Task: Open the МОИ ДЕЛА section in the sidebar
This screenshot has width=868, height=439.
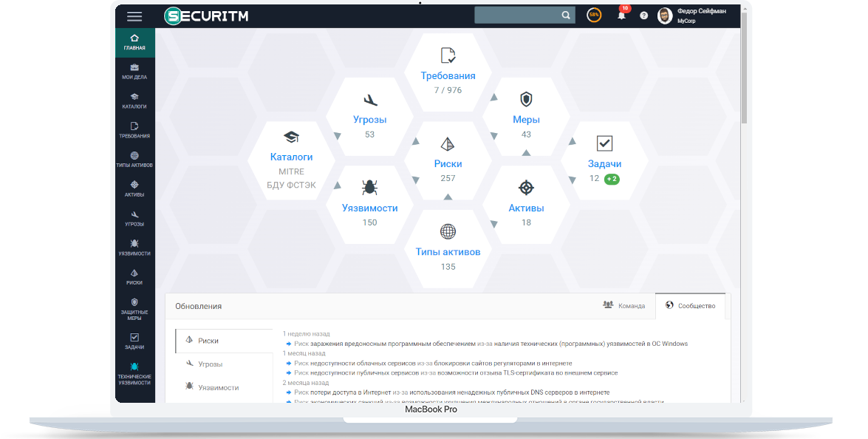Action: [134, 68]
